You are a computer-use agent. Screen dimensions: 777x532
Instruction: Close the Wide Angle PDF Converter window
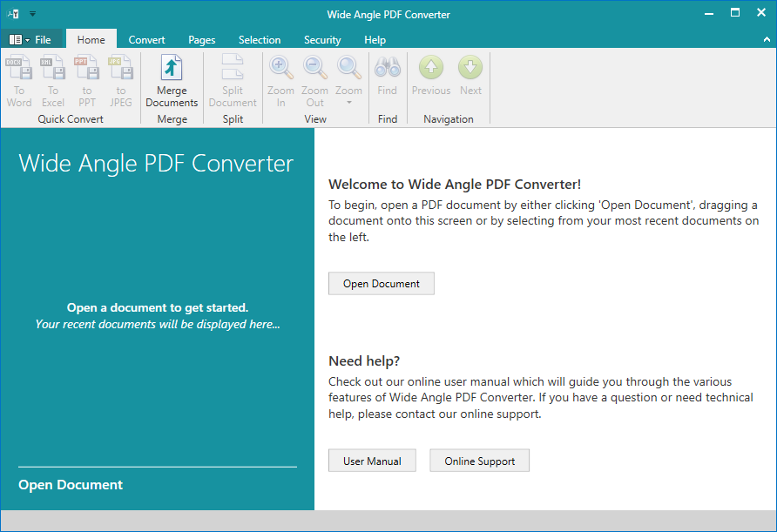click(761, 13)
